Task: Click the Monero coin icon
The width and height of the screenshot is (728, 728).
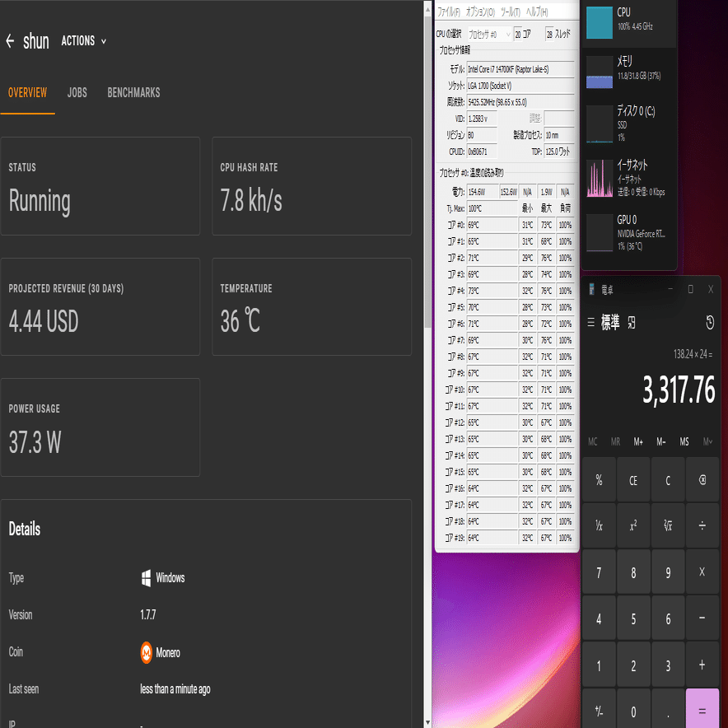Action: [x=146, y=653]
